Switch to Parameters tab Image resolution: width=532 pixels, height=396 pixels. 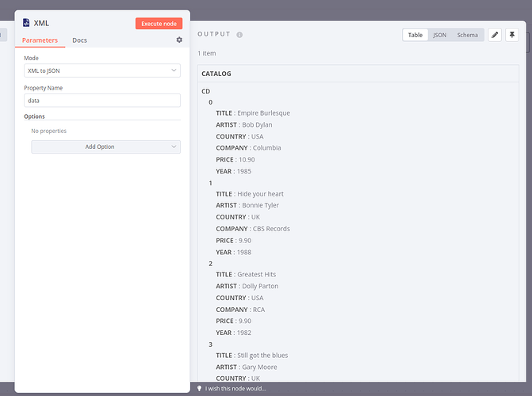[40, 40]
